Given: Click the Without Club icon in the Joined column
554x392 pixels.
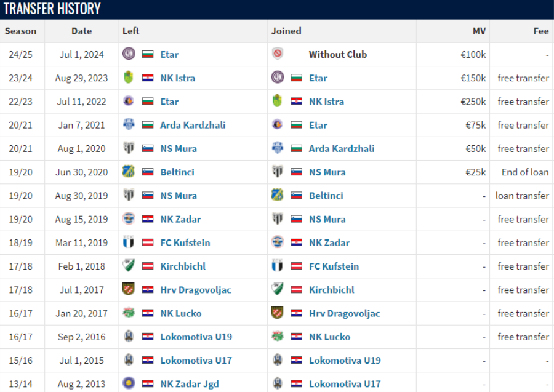Looking at the screenshot, I should 278,54.
